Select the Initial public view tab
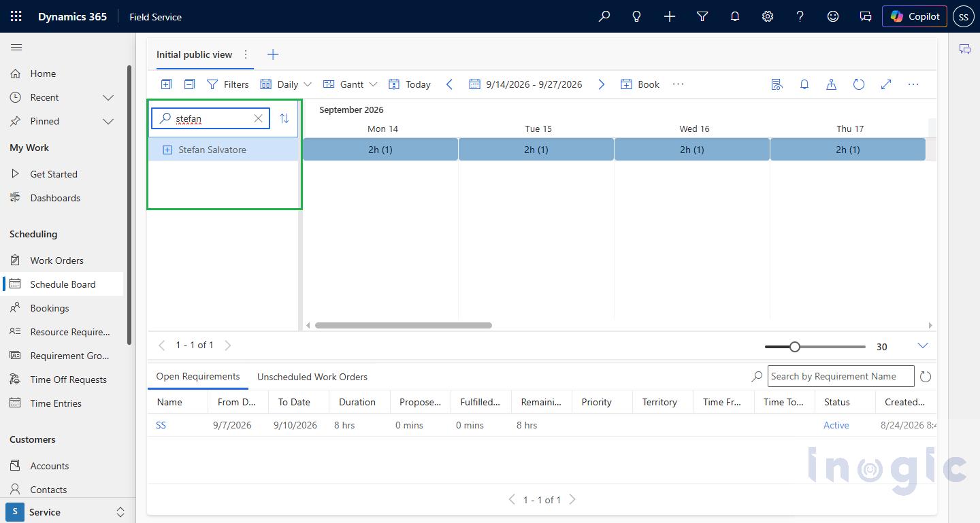This screenshot has height=523, width=980. (194, 54)
